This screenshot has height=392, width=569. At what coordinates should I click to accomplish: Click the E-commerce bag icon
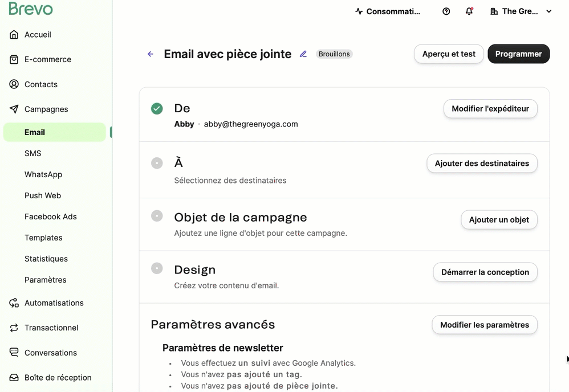(x=14, y=59)
